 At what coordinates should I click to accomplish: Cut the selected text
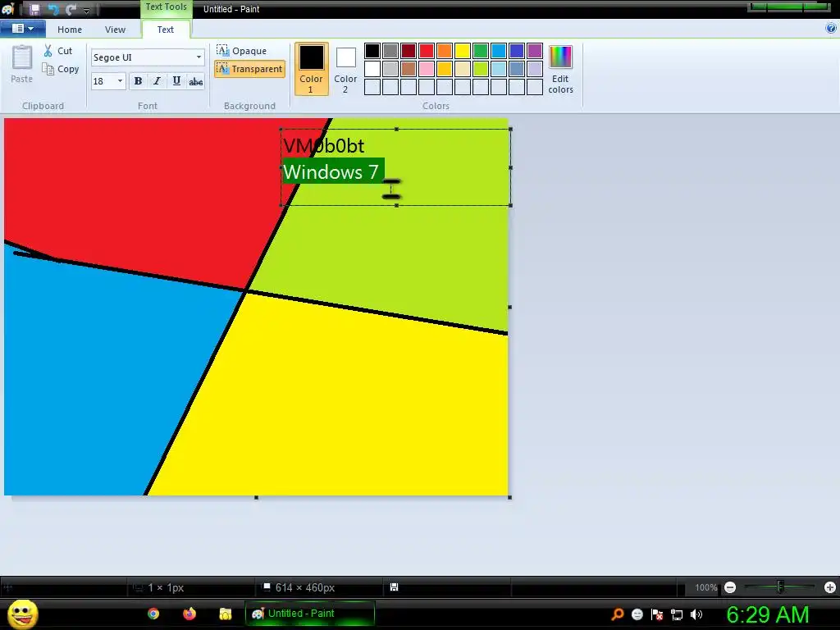pos(58,51)
